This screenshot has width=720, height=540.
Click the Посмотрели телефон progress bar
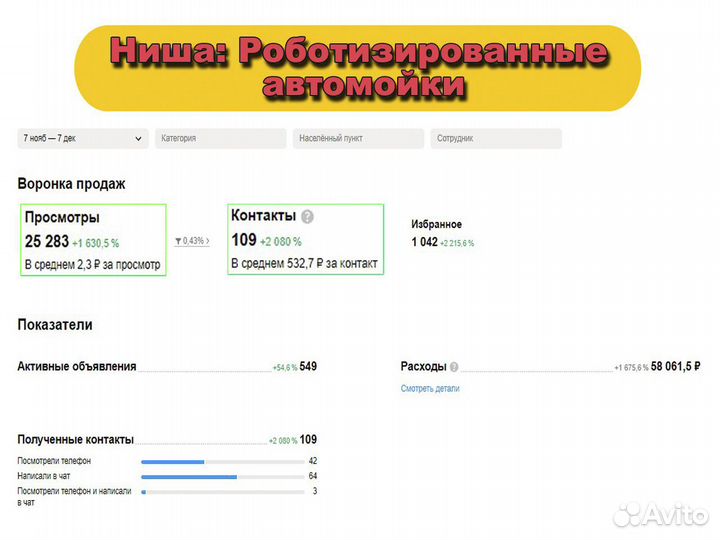point(223,462)
